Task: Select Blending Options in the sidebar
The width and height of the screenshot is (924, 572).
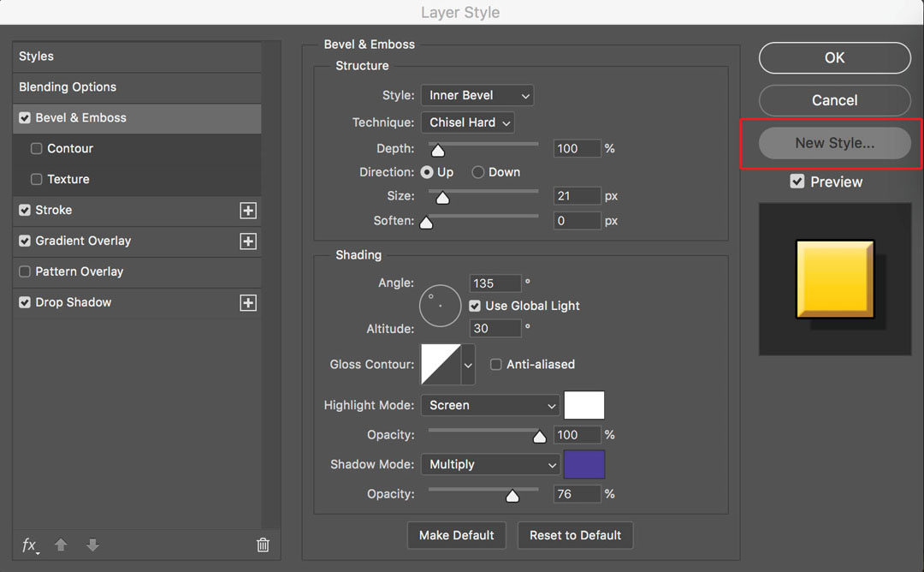Action: (68, 87)
